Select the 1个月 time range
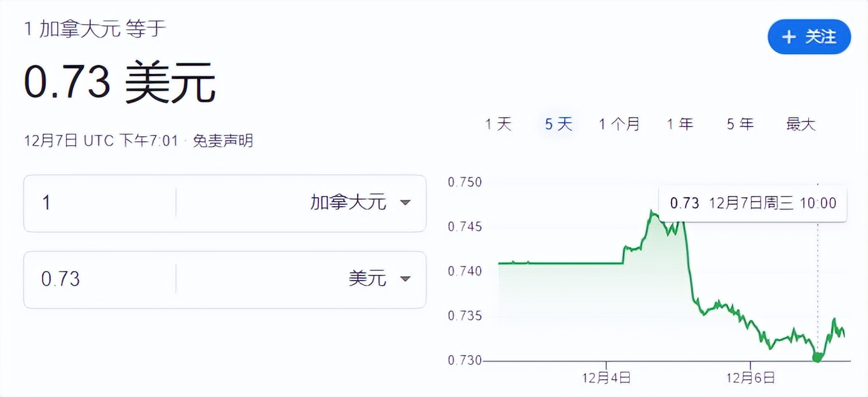The image size is (868, 397). coord(619,124)
